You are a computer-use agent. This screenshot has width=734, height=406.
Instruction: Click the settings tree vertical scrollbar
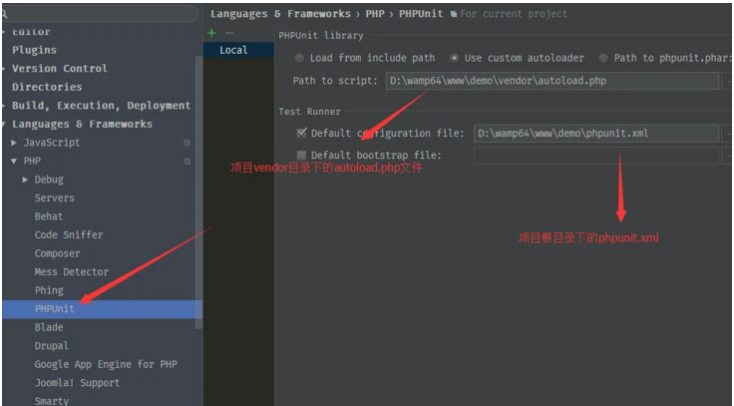coord(199,192)
